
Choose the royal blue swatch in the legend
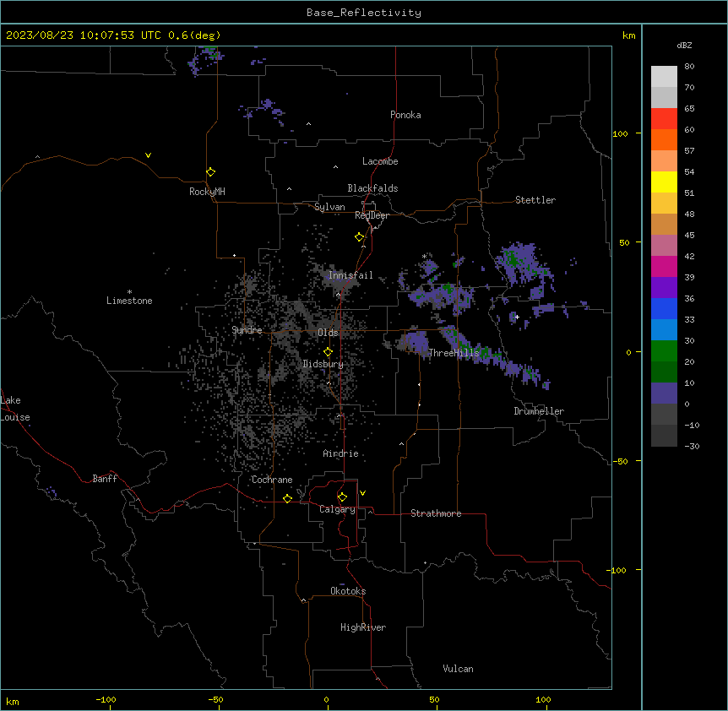(x=664, y=308)
